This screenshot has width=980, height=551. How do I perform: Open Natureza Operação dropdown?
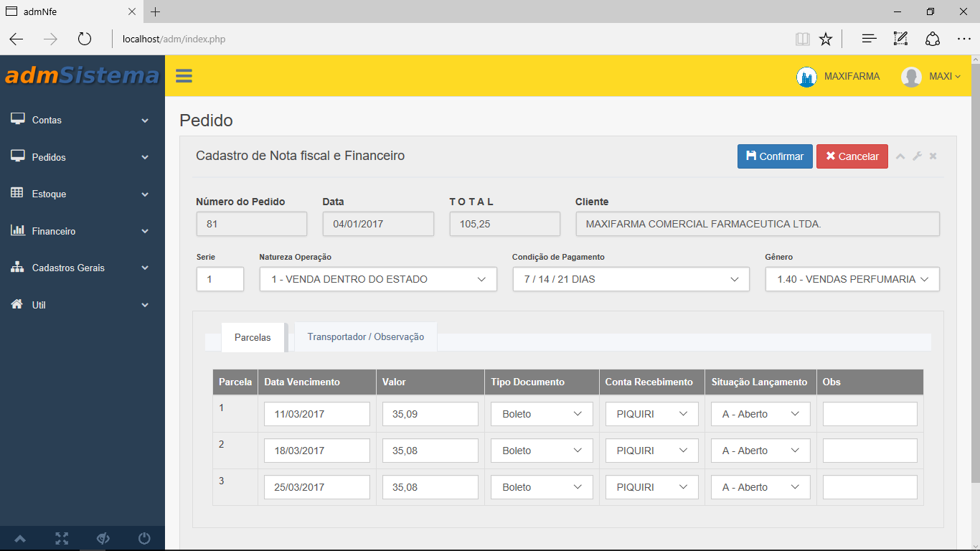(378, 279)
